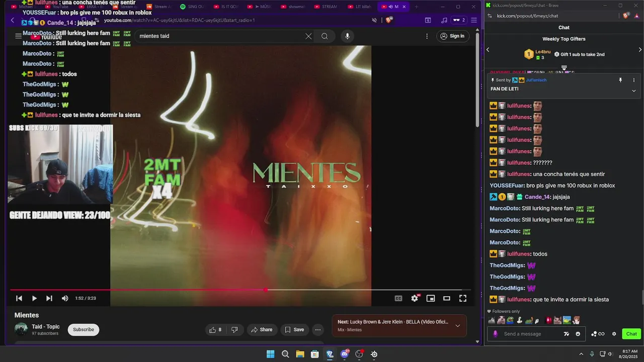Screen dimensions: 644x362
Task: Skip to next video in YouTube player
Action: coord(49,298)
